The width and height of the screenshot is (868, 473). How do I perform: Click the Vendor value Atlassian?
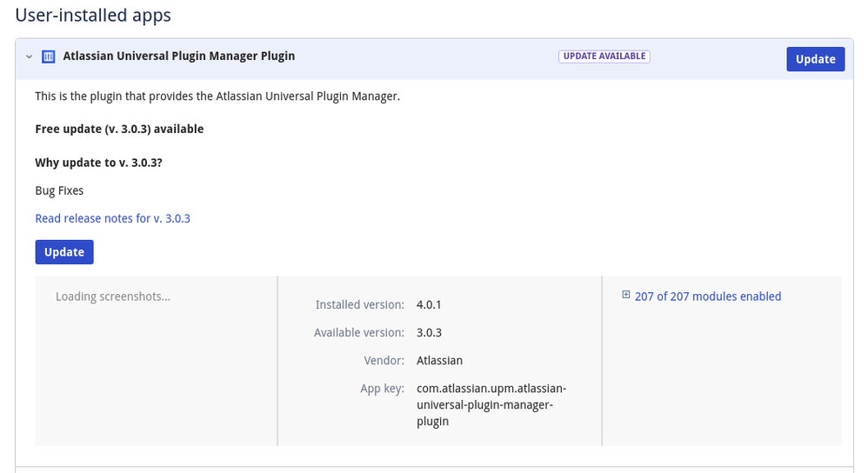439,361
